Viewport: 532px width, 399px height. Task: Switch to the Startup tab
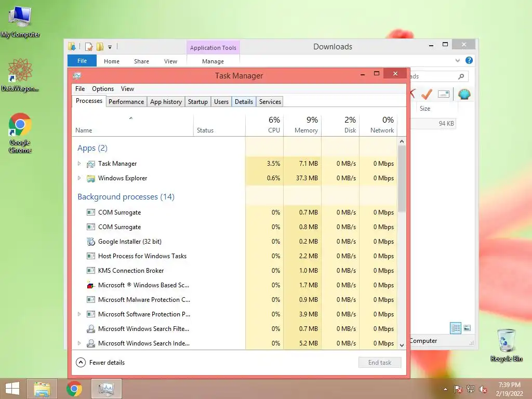[x=198, y=102]
